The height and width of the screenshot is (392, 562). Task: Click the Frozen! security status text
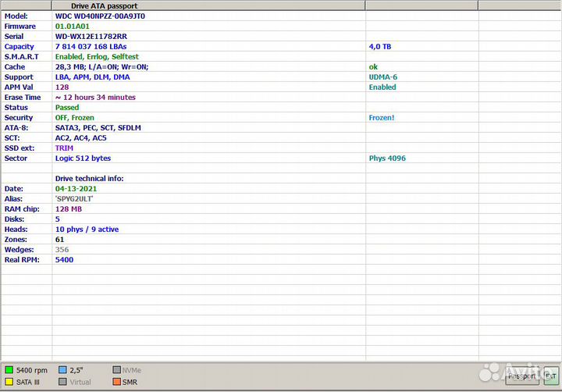[382, 117]
